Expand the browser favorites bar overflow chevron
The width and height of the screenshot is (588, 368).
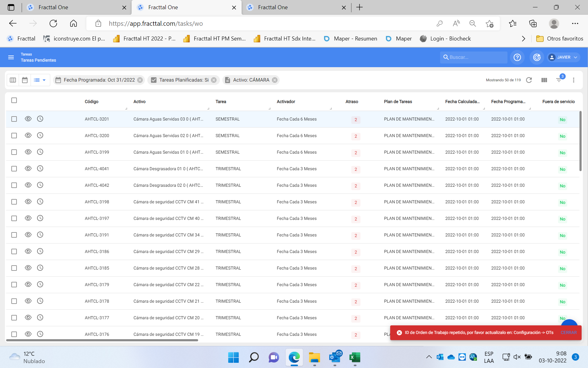pos(523,39)
